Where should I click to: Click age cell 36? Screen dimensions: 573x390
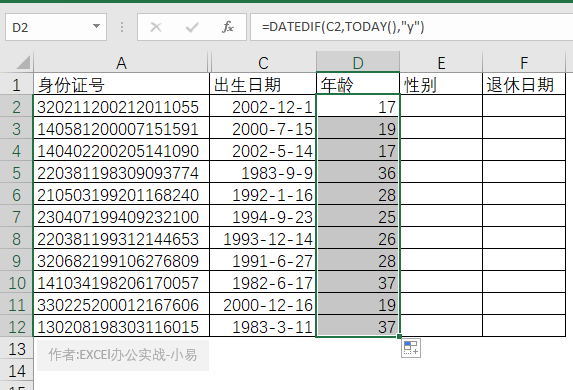click(x=358, y=172)
